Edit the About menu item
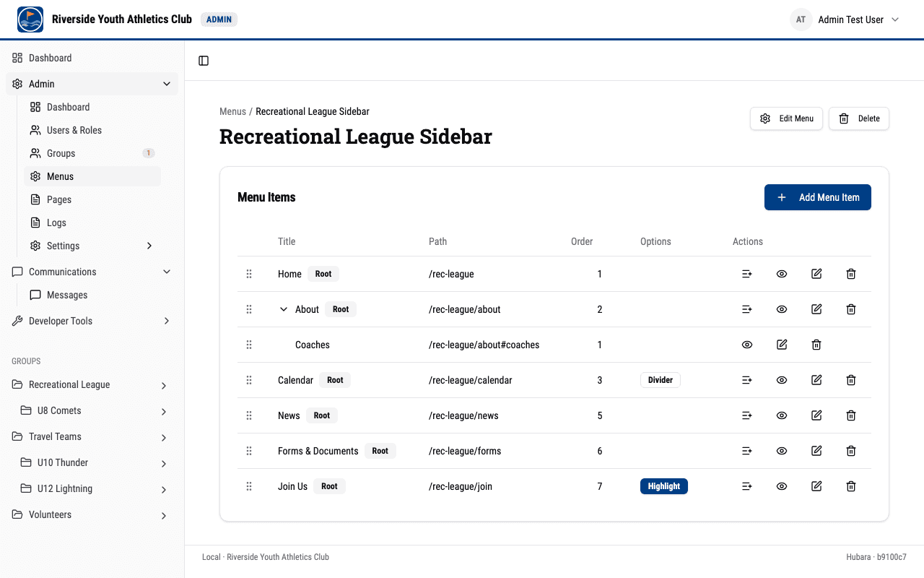This screenshot has width=924, height=578. click(816, 309)
